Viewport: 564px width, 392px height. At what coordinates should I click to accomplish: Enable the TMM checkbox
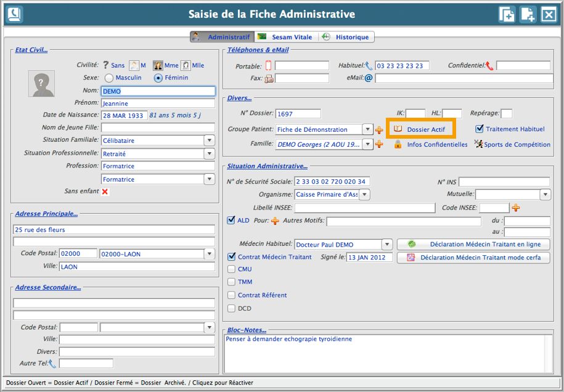click(x=232, y=282)
